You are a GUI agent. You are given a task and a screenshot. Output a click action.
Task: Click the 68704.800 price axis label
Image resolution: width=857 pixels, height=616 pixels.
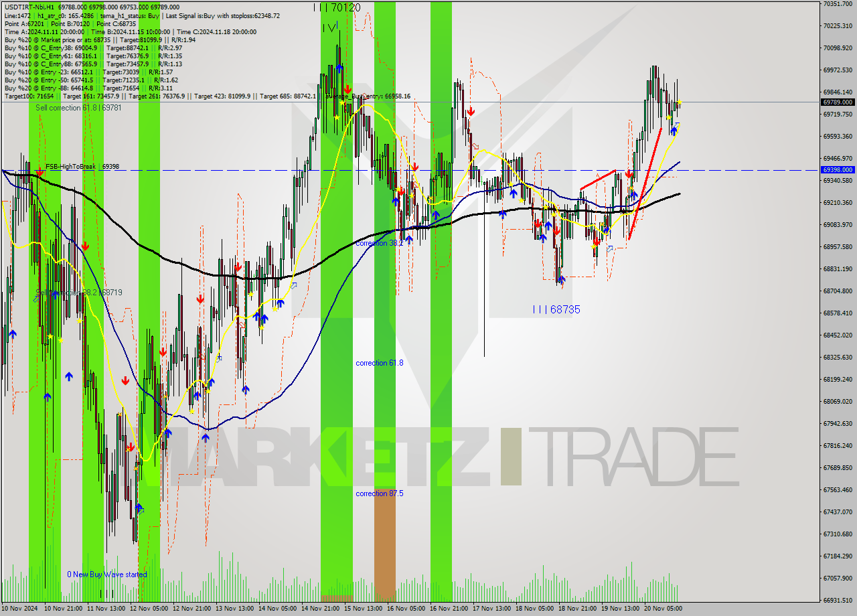838,291
